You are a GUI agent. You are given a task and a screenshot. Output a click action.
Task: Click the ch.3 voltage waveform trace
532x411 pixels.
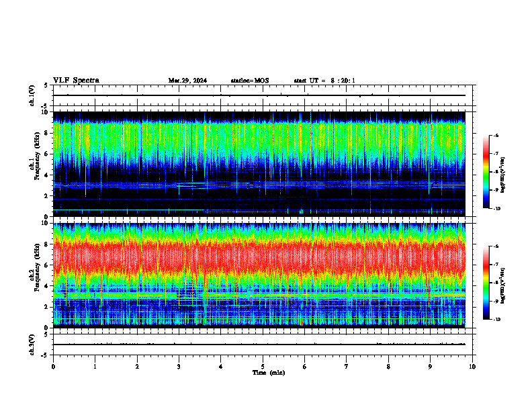[x=259, y=345]
